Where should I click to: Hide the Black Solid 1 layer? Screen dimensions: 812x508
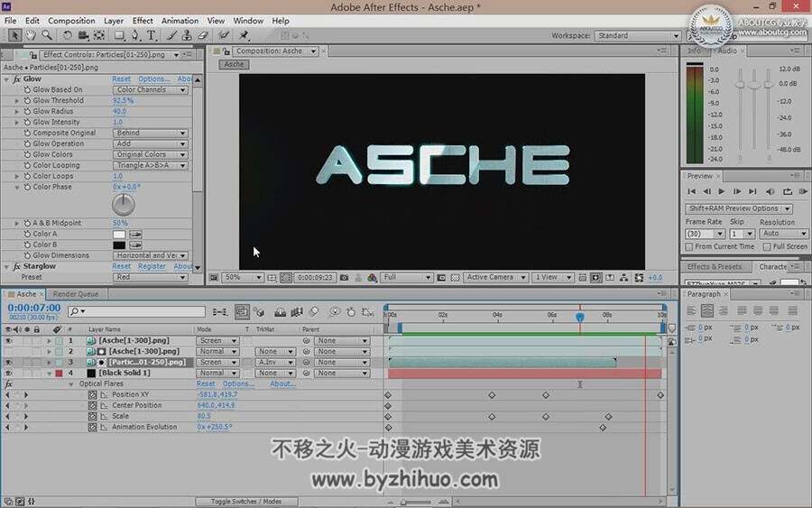(8, 373)
